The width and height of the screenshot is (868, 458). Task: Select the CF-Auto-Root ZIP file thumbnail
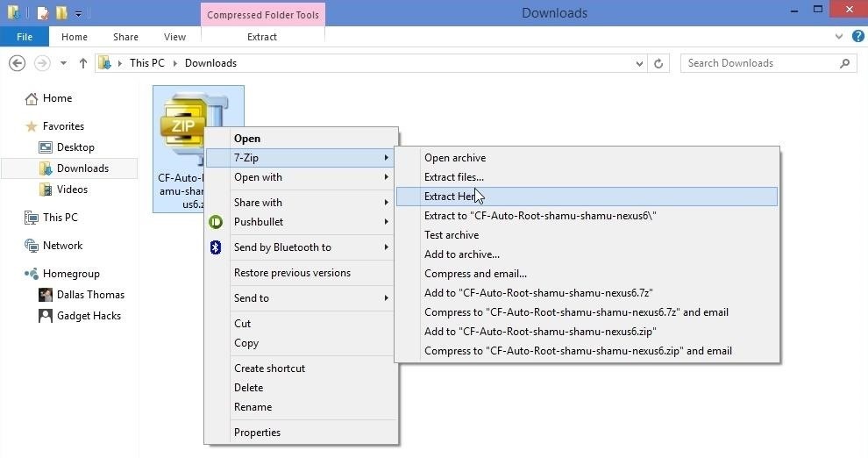(x=184, y=128)
